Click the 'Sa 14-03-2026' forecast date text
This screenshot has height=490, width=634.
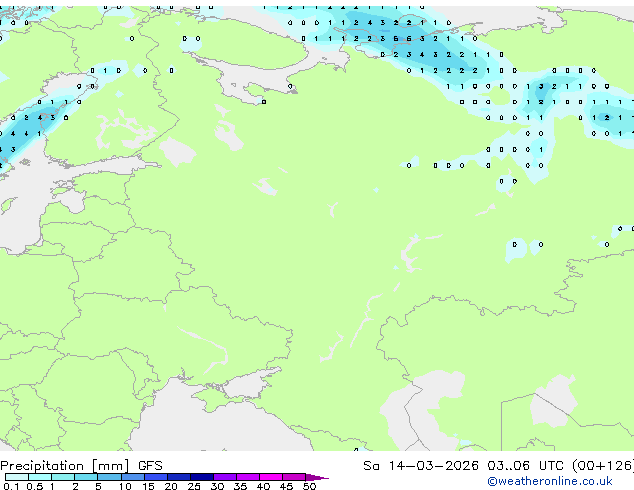(x=421, y=466)
